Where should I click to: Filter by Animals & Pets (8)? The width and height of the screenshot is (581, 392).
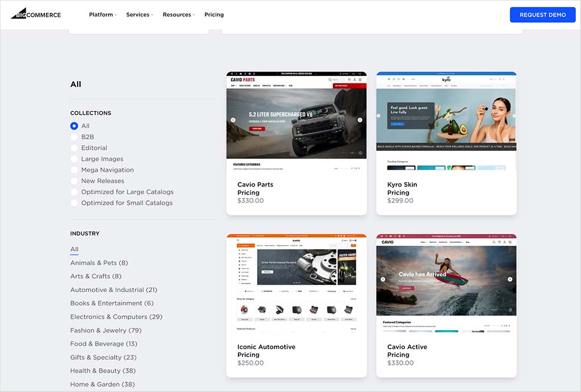(x=99, y=263)
